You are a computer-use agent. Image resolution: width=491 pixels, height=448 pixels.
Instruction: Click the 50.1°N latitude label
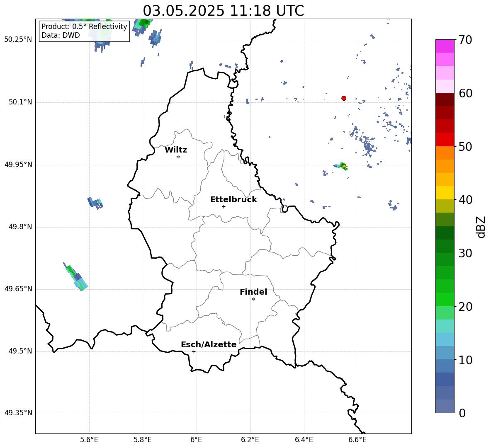20,102
